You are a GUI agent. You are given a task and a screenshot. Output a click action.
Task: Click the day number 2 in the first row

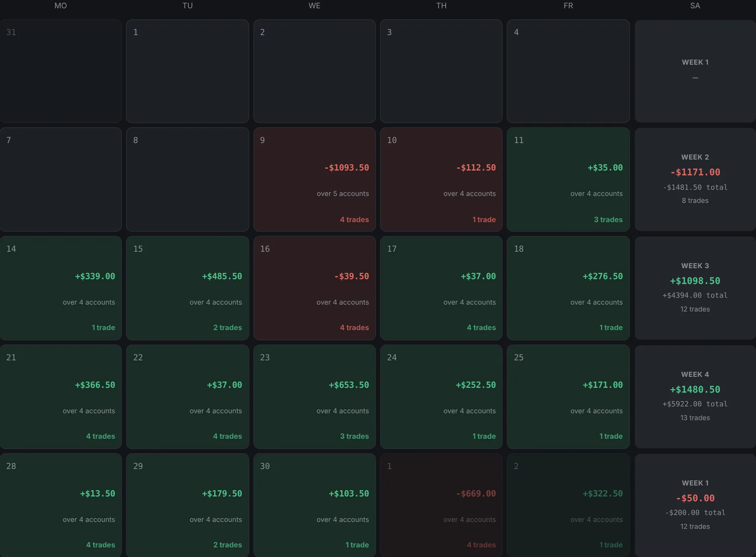point(262,32)
